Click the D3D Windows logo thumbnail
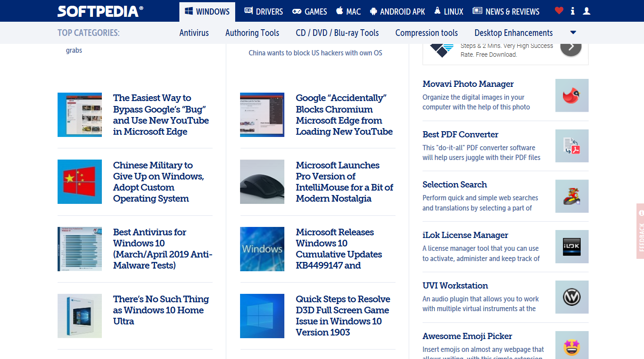 [262, 316]
